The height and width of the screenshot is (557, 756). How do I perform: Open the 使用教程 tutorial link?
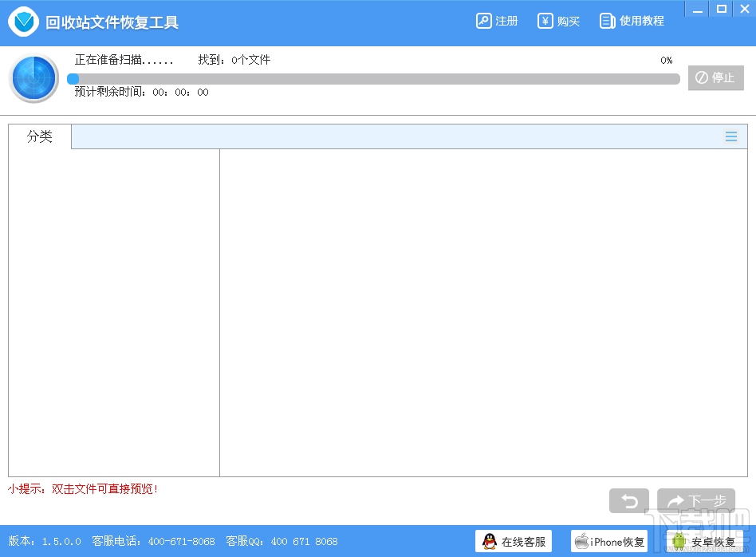pyautogui.click(x=632, y=22)
